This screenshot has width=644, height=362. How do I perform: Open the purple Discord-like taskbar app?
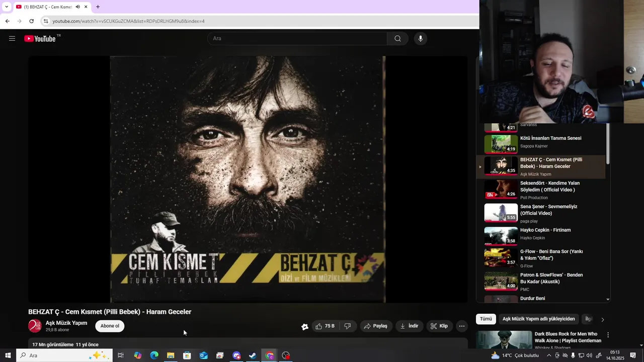point(236,355)
